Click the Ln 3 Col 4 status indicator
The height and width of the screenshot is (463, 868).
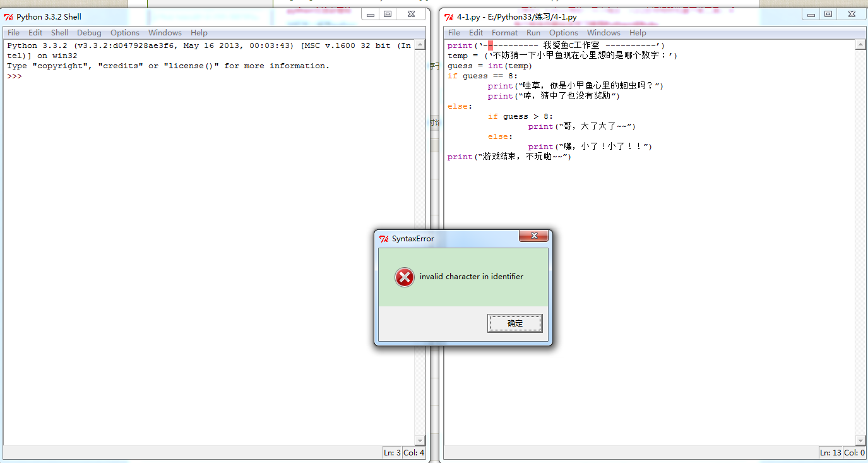[x=404, y=452]
